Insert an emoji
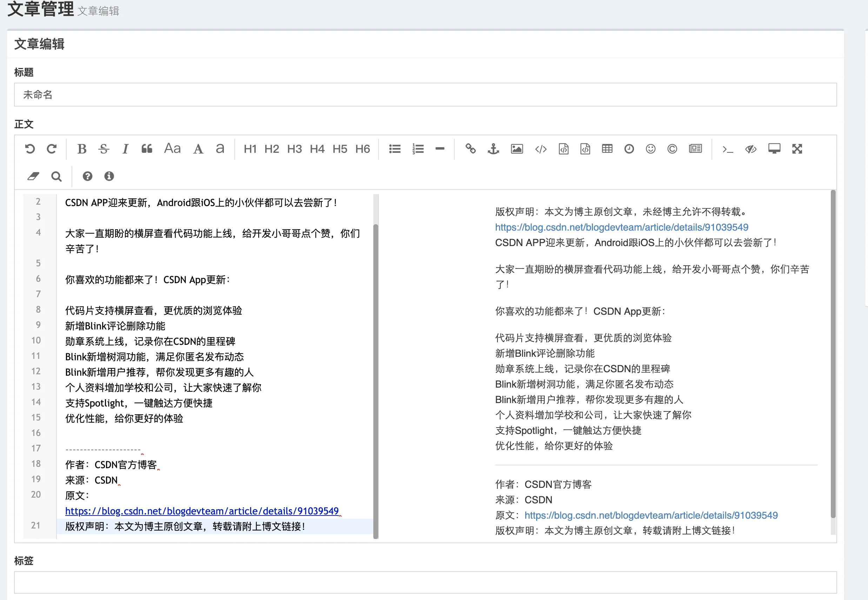Image resolution: width=868 pixels, height=600 pixels. tap(650, 149)
